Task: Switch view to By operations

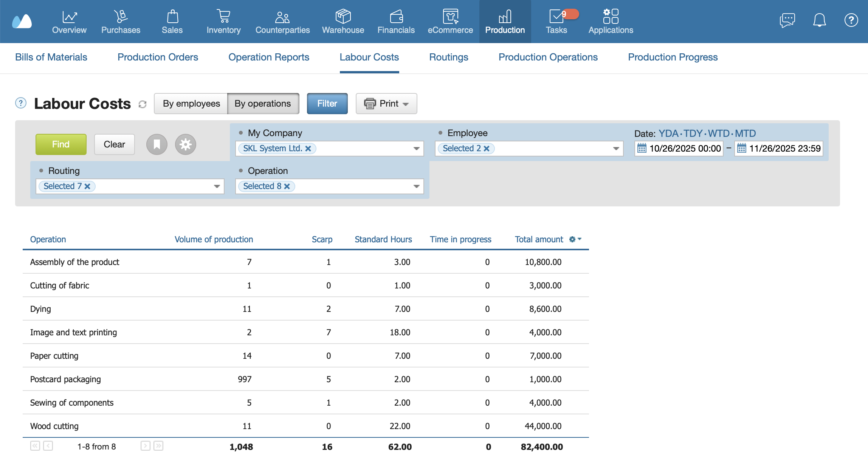Action: click(x=263, y=104)
